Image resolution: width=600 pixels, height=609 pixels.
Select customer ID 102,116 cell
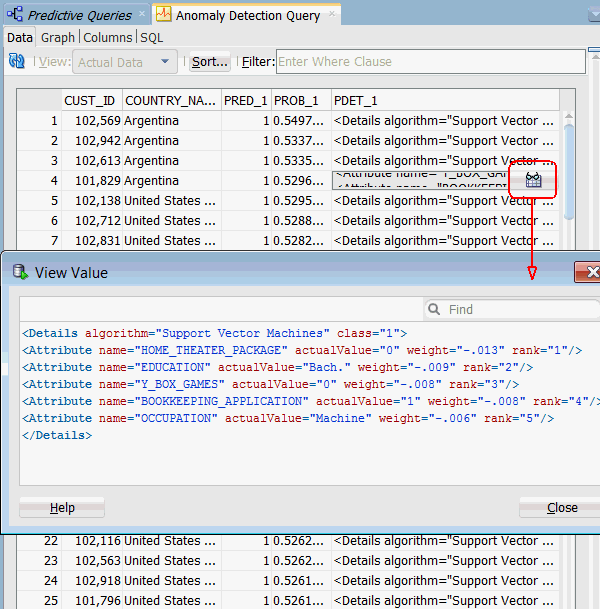point(92,541)
